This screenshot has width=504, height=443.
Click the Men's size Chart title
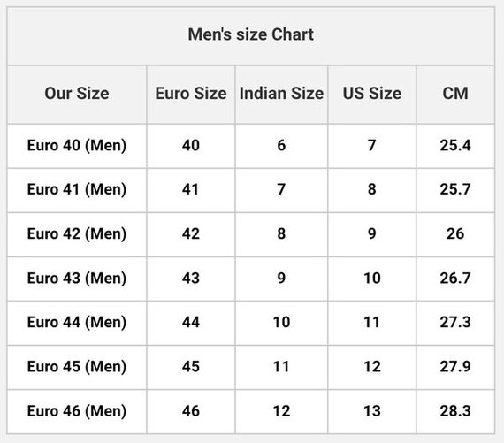point(251,34)
